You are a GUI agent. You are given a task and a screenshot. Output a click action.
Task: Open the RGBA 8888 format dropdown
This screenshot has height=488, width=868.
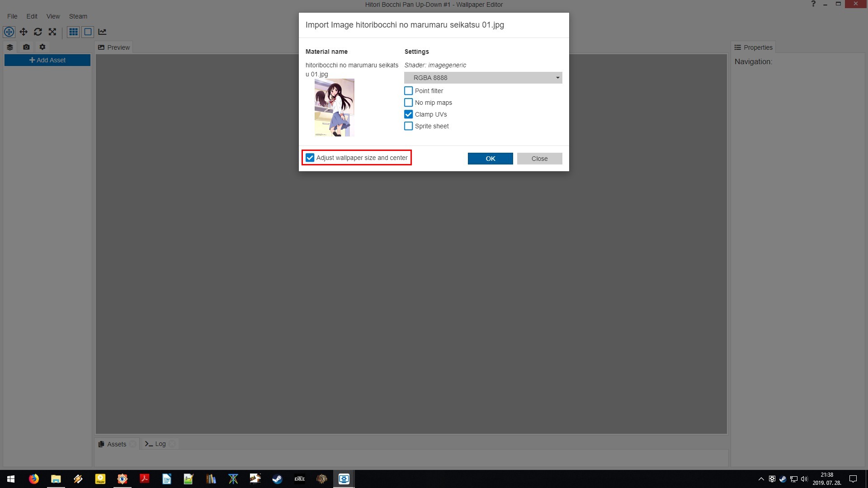[x=483, y=78]
